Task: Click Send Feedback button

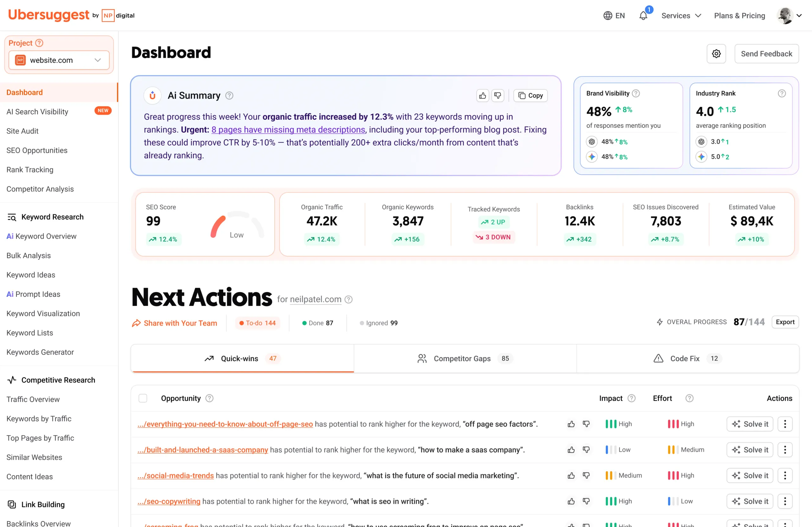Action: click(x=767, y=54)
